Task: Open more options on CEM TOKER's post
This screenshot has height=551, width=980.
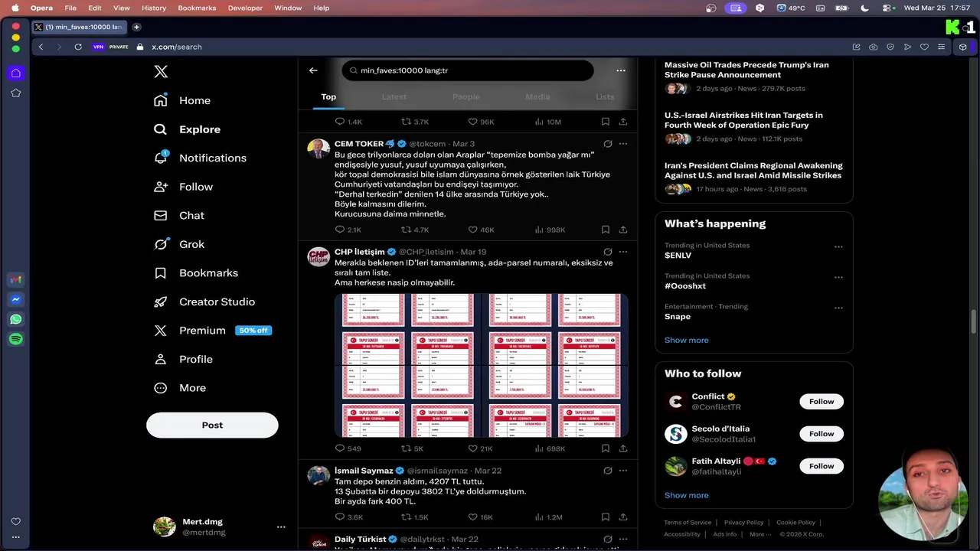Action: [x=623, y=144]
